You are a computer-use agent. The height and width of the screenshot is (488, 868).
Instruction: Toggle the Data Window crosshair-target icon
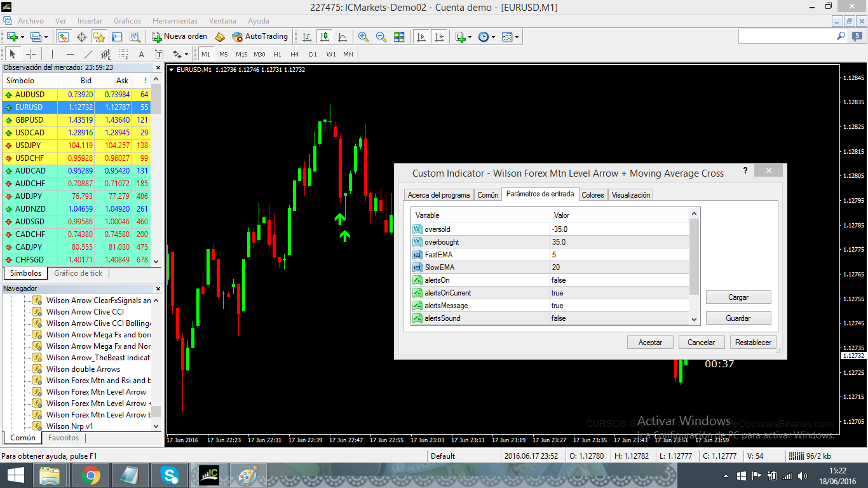[81, 37]
